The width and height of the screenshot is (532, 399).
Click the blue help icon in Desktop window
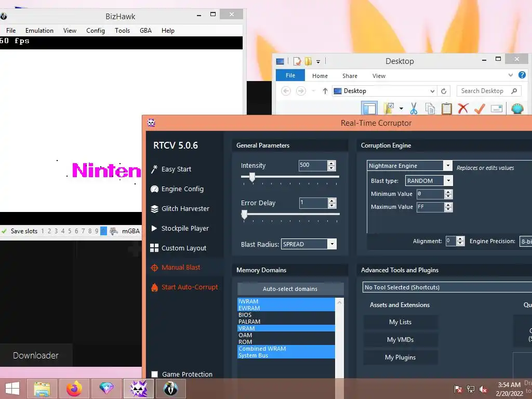tap(522, 75)
